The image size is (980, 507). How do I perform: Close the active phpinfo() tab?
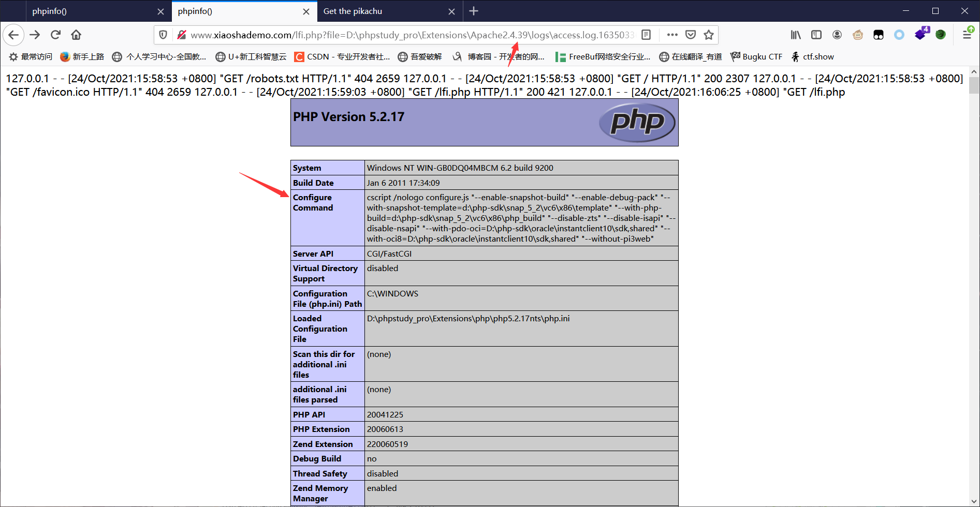point(306,11)
